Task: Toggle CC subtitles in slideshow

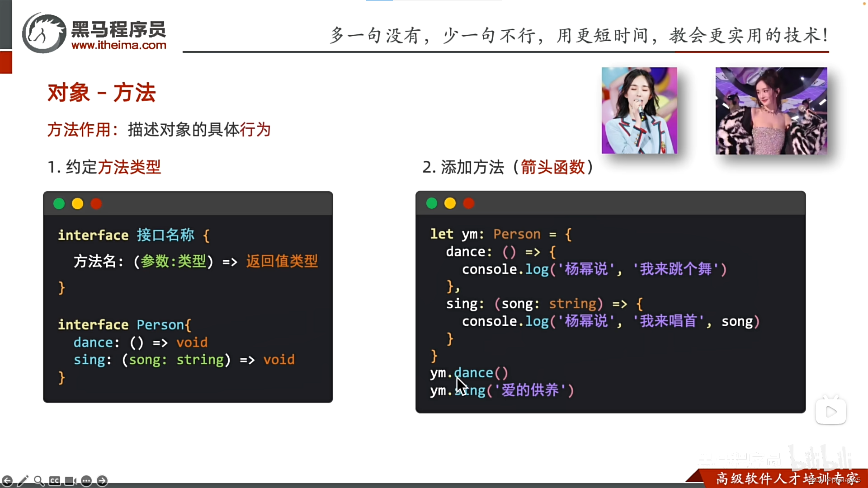Action: (x=55, y=481)
